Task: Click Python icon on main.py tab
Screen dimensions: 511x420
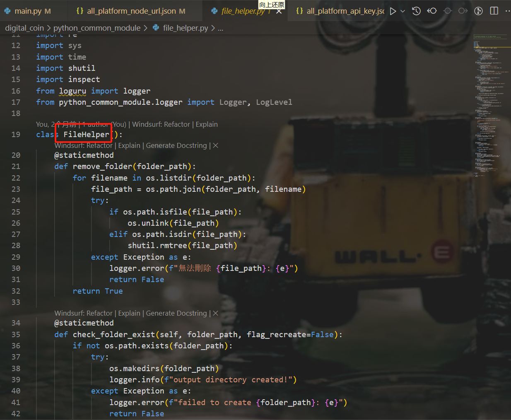Action: pos(7,11)
